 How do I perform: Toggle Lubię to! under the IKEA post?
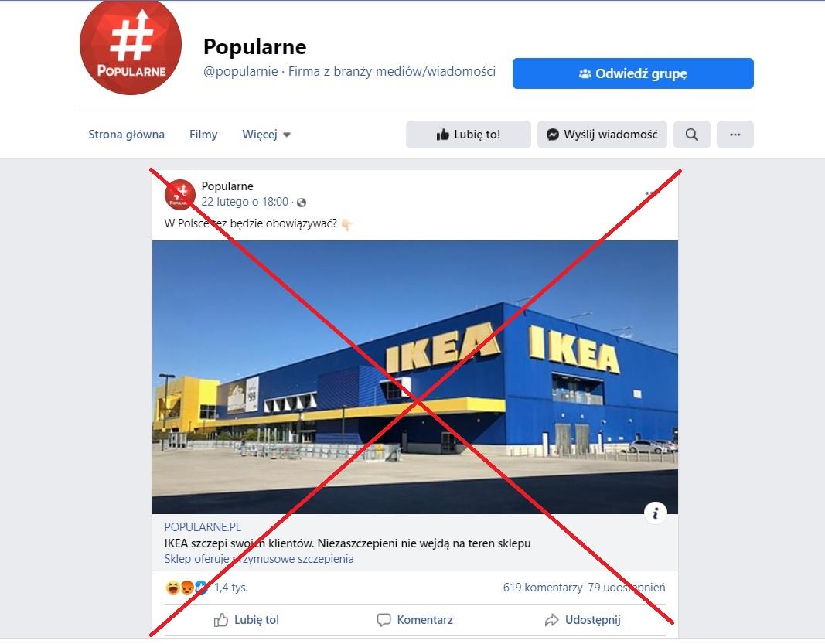(x=246, y=620)
